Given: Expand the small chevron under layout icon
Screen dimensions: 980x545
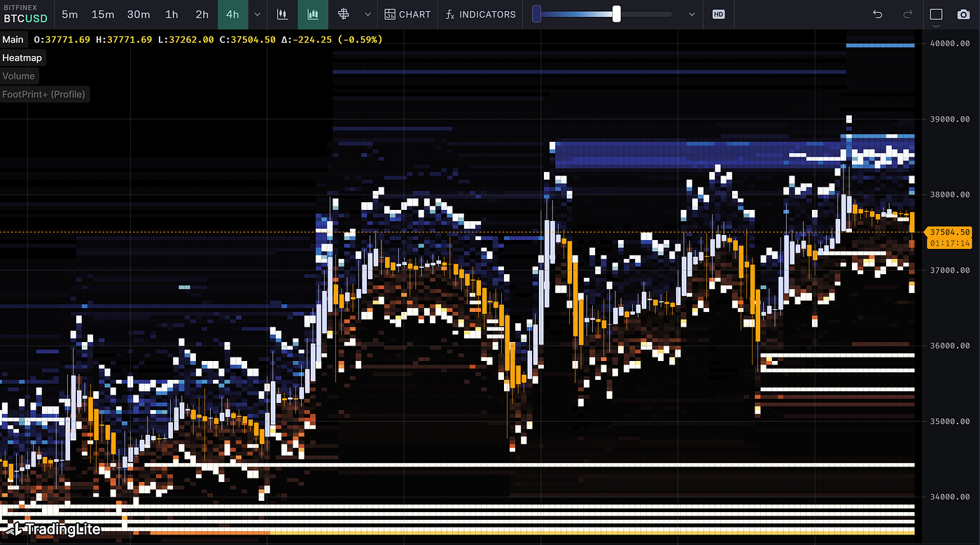Looking at the screenshot, I should pyautogui.click(x=937, y=26).
